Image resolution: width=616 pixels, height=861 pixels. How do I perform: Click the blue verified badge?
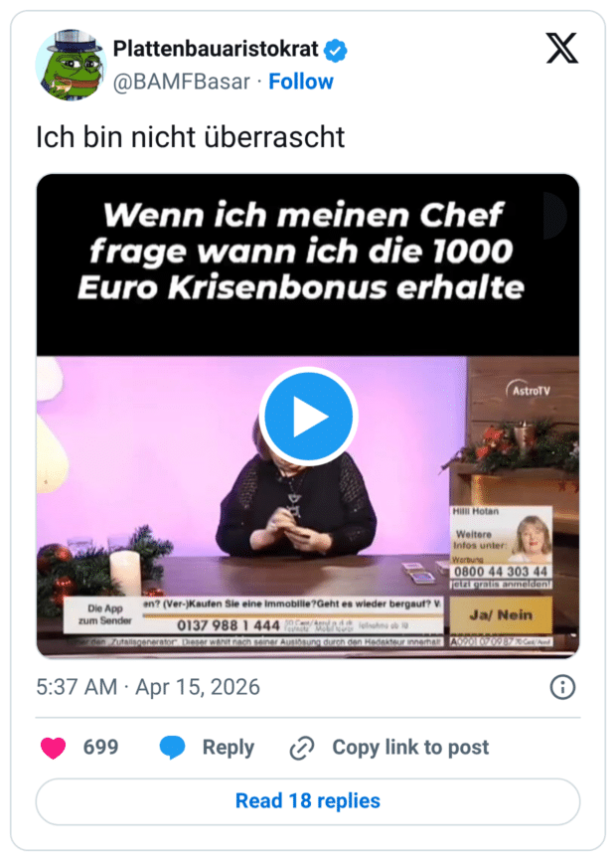pyautogui.click(x=335, y=51)
